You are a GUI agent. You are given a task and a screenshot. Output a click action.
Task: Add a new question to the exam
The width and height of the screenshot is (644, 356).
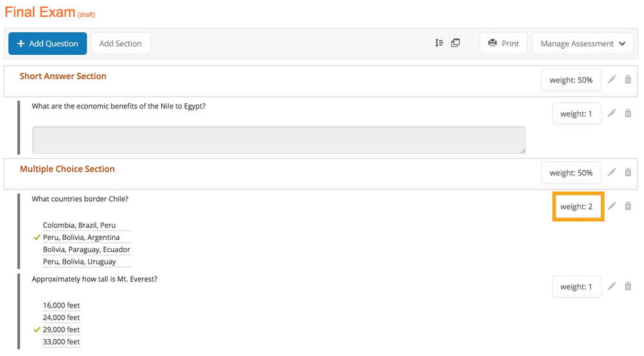point(48,44)
